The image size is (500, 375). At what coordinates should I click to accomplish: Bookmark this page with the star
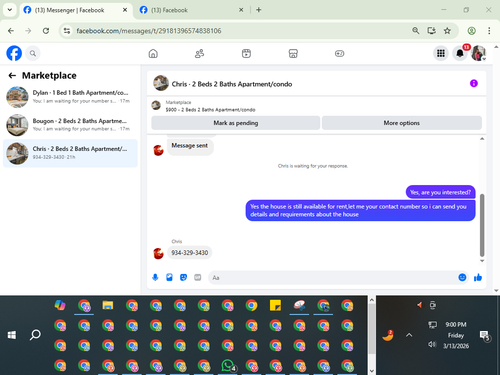coord(447,31)
